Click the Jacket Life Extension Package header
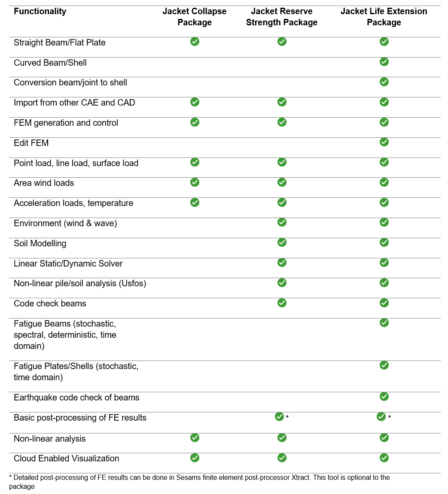The height and width of the screenshot is (494, 448). click(x=384, y=17)
